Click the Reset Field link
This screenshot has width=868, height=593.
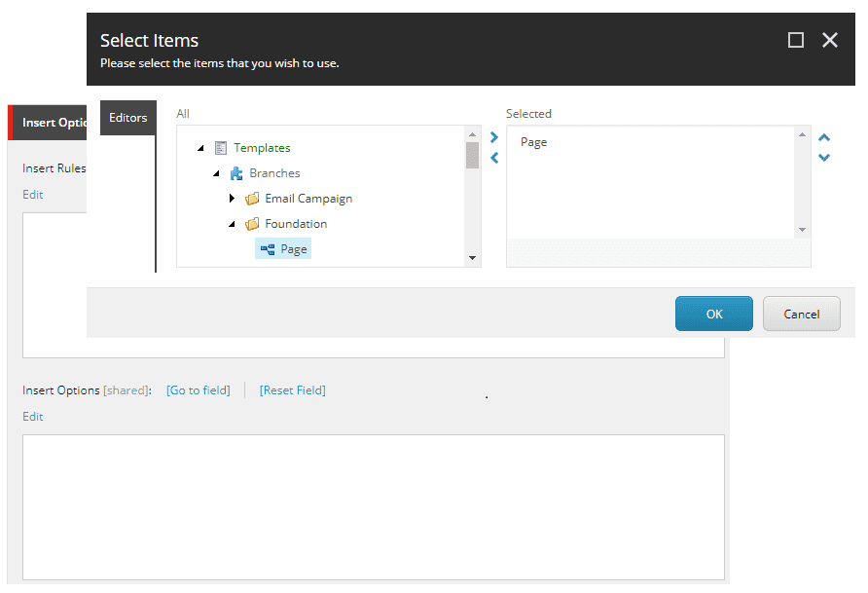coord(292,390)
